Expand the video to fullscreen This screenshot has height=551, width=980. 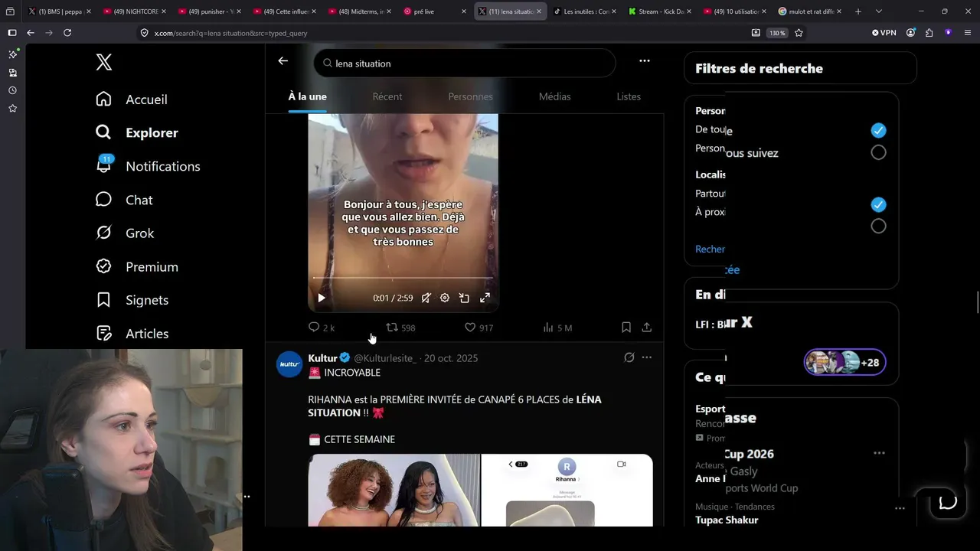[485, 298]
